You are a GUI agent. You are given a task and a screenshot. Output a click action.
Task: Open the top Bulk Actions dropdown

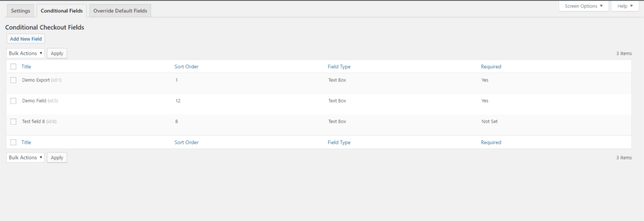click(26, 53)
